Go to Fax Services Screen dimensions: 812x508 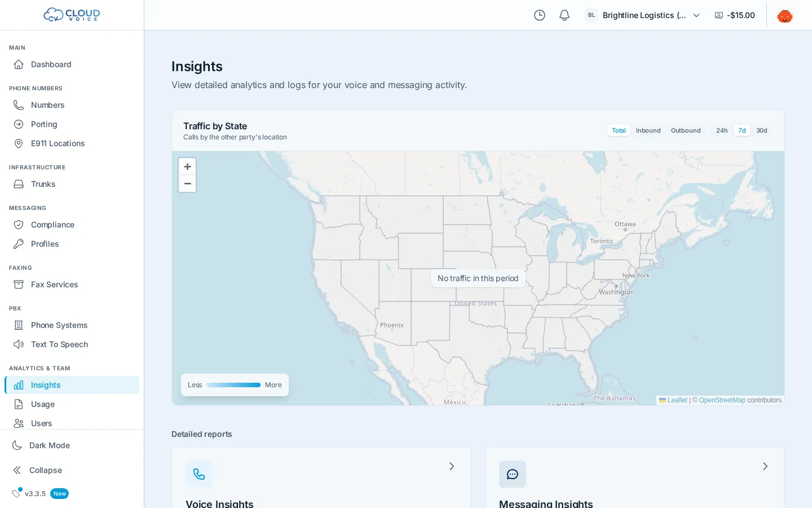click(72, 284)
